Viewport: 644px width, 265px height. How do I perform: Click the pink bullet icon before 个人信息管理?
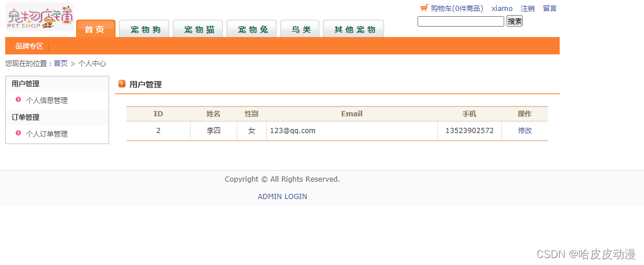(x=18, y=99)
